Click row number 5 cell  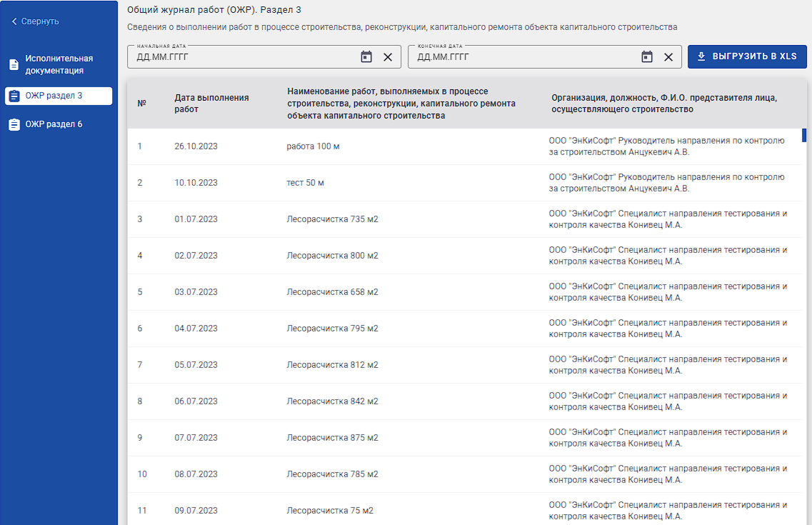(x=140, y=292)
